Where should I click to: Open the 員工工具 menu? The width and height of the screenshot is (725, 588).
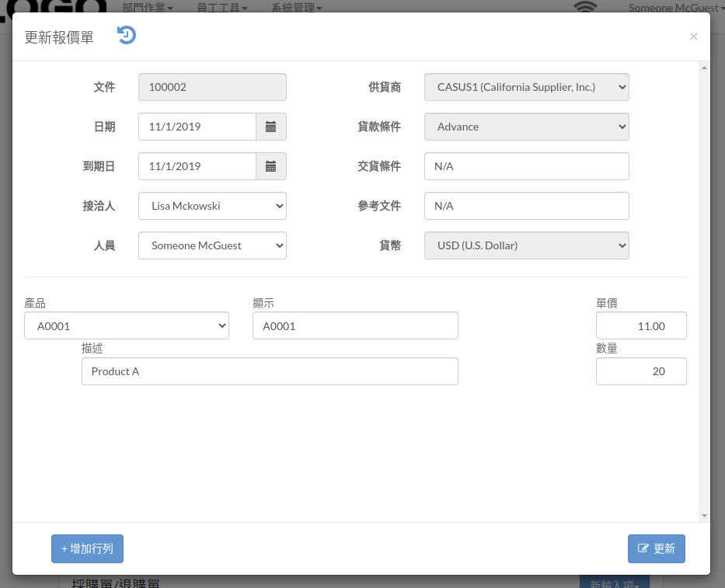(x=222, y=7)
